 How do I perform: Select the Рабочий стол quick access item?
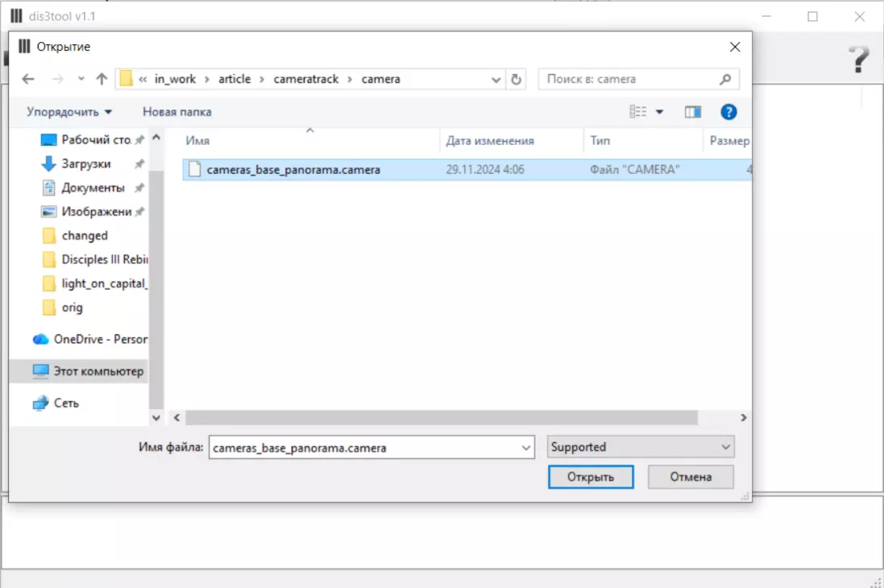[92, 140]
